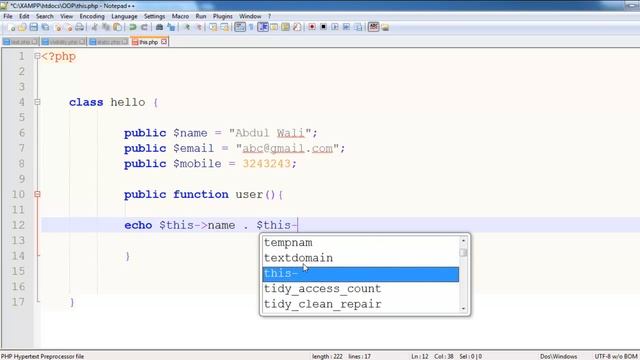This screenshot has width=640, height=360.
Task: Open the Edit menu
Action: click(x=24, y=16)
